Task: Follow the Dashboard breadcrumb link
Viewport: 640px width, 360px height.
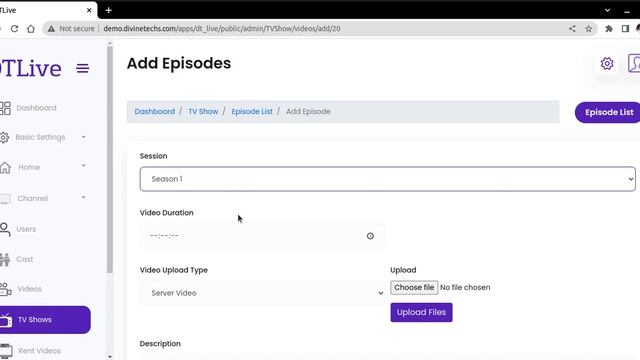Action: pos(155,111)
